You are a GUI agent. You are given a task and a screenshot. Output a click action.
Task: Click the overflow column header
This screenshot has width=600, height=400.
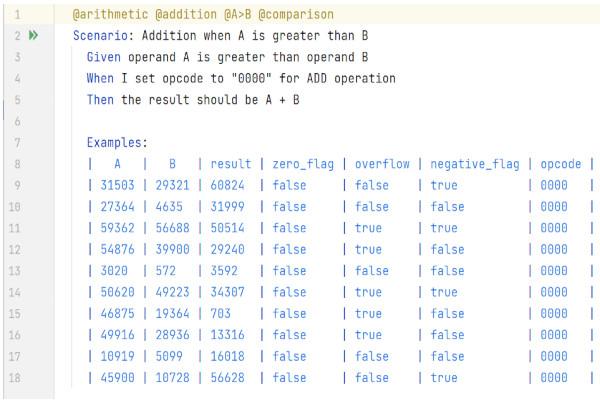[x=381, y=164]
